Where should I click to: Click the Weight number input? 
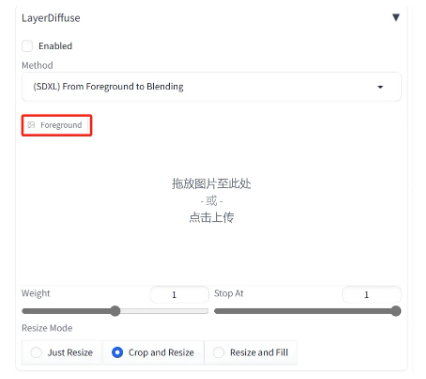click(179, 295)
